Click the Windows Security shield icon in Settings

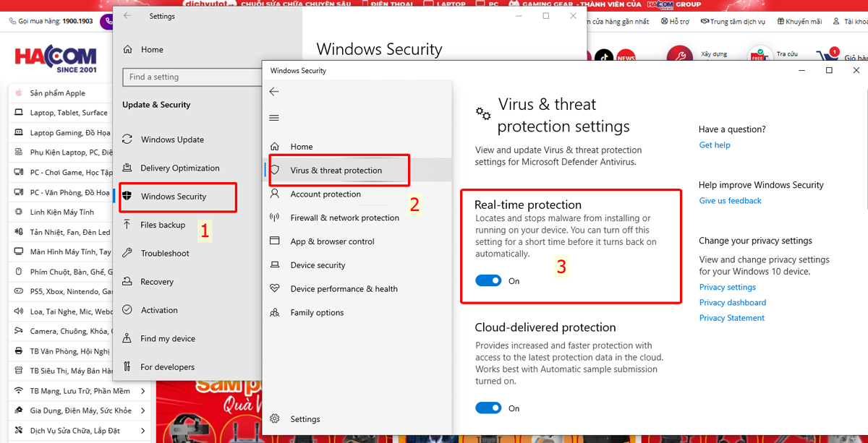tap(127, 197)
